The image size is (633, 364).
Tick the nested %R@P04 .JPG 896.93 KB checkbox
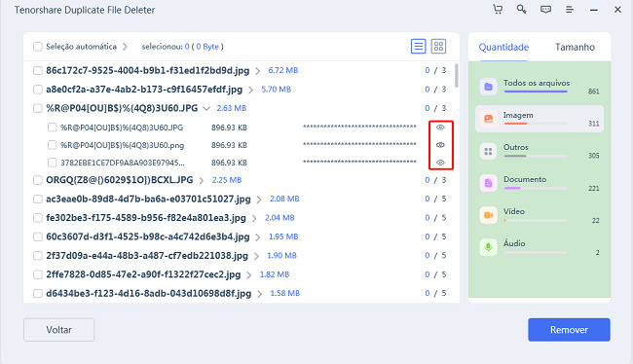[52, 127]
